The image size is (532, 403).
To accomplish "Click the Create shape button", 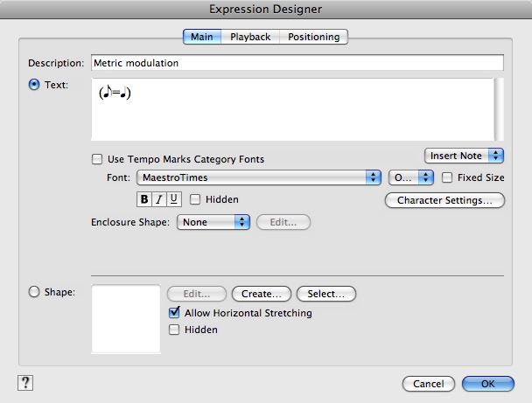I will click(x=262, y=294).
